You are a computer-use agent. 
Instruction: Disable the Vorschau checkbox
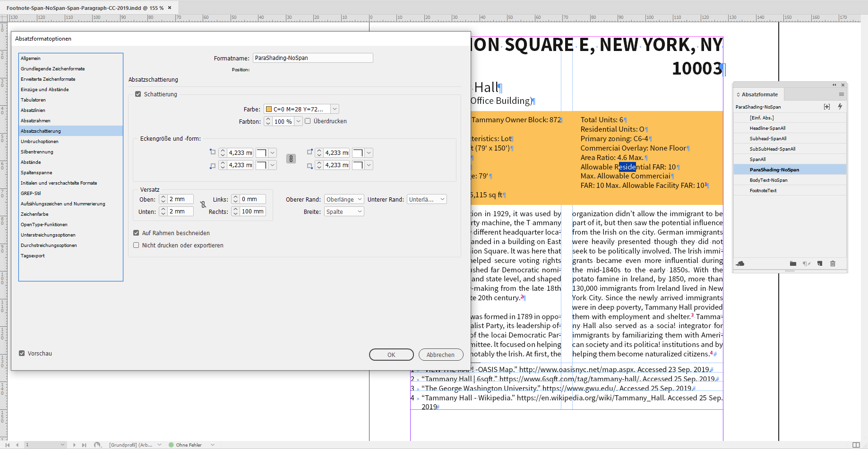click(x=22, y=353)
